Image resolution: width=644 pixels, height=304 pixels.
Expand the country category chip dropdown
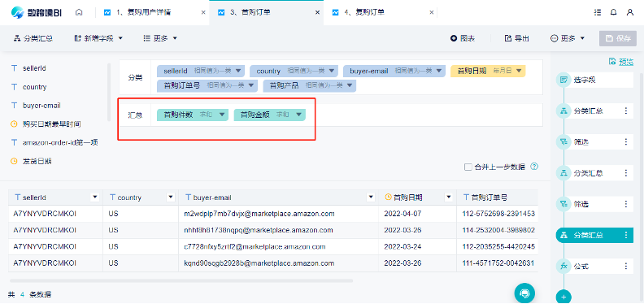click(332, 71)
